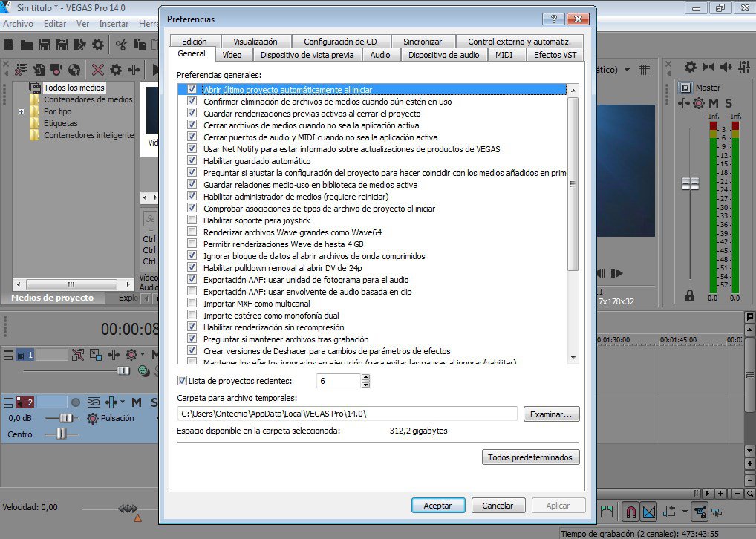Viewport: 756px width, 539px height.
Task: Increase recent projects list spinner value
Action: (x=365, y=377)
